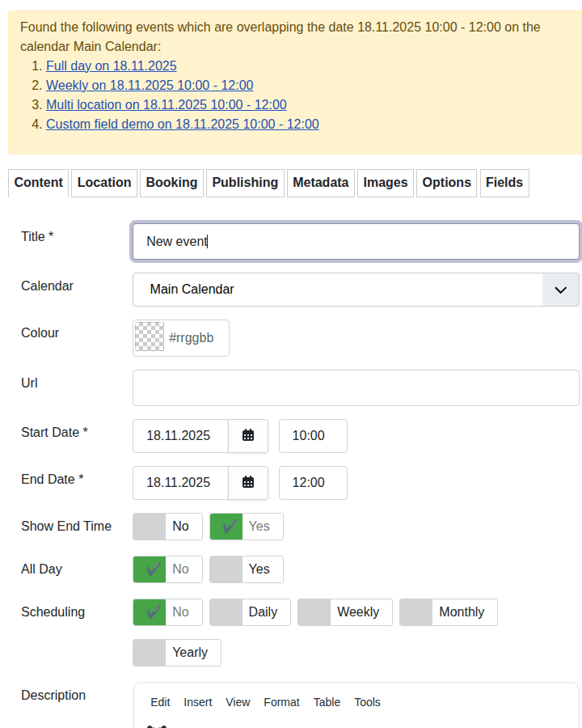Open the 'Full day on 18.11.2025' link
The image size is (582, 728).
coord(112,66)
